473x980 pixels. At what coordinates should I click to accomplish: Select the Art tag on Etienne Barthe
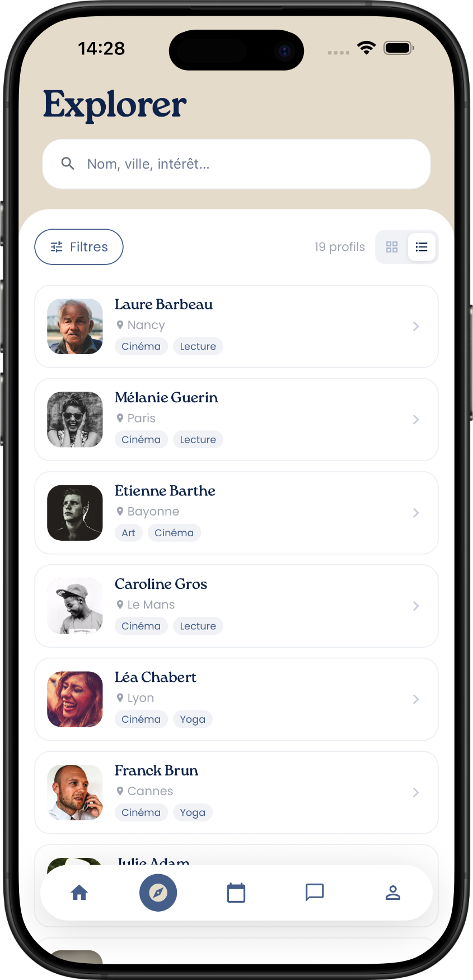129,533
